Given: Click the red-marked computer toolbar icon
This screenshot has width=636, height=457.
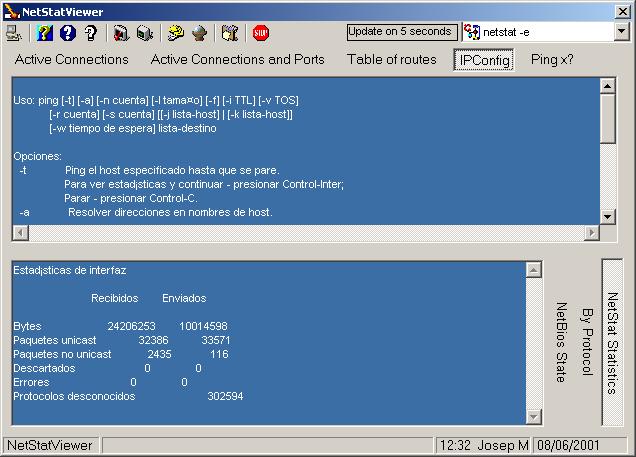Looking at the screenshot, I should tap(121, 33).
